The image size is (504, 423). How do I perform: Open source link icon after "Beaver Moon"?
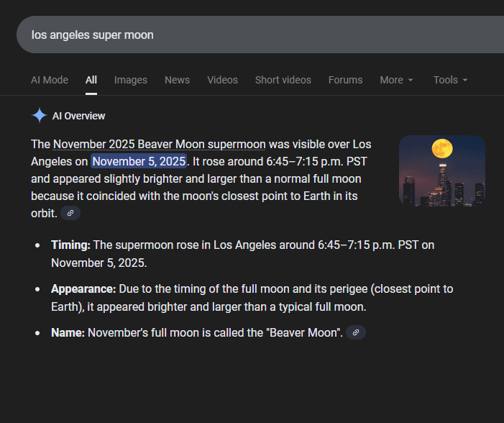(355, 332)
